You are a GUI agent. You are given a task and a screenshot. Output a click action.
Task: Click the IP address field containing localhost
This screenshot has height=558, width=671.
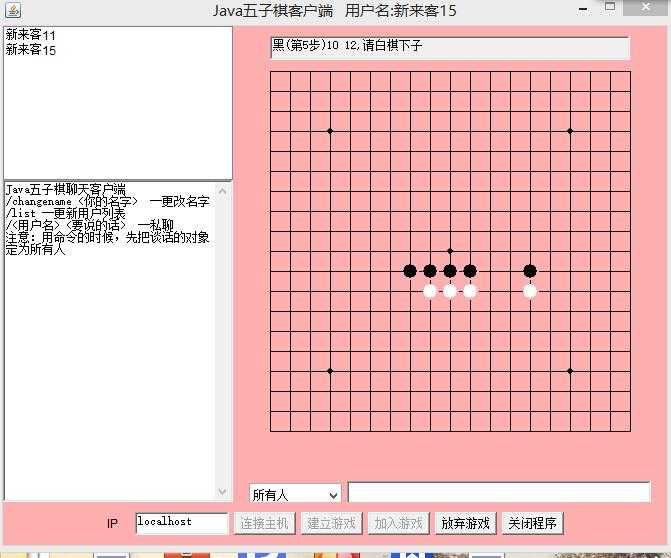click(x=182, y=523)
